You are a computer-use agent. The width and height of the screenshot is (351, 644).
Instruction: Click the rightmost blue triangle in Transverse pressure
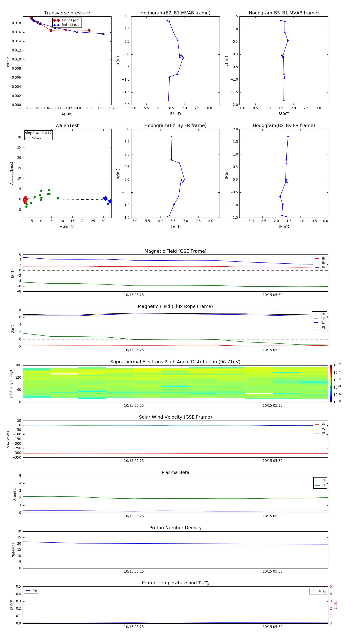click(x=103, y=34)
